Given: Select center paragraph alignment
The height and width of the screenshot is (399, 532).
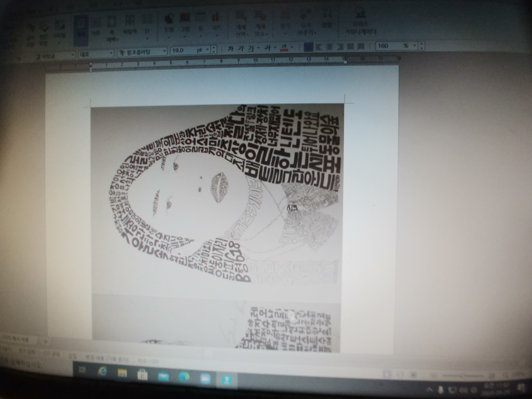Looking at the screenshot, I should point(329,47).
